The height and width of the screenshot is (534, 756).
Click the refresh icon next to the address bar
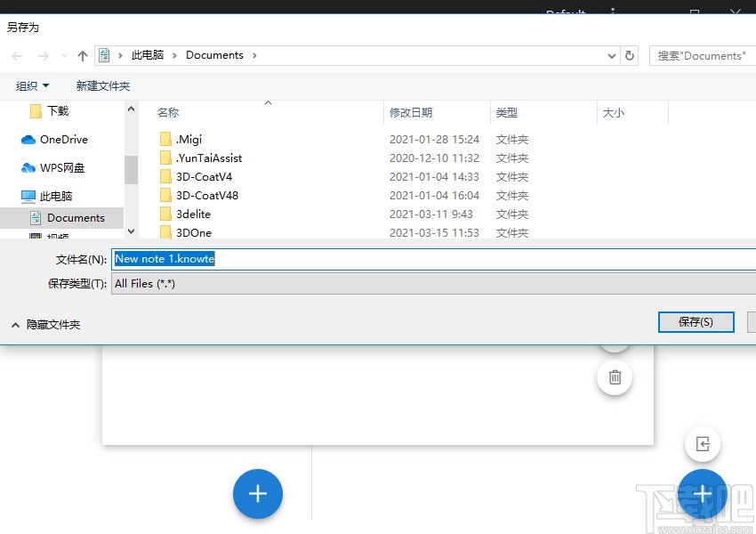click(x=630, y=55)
